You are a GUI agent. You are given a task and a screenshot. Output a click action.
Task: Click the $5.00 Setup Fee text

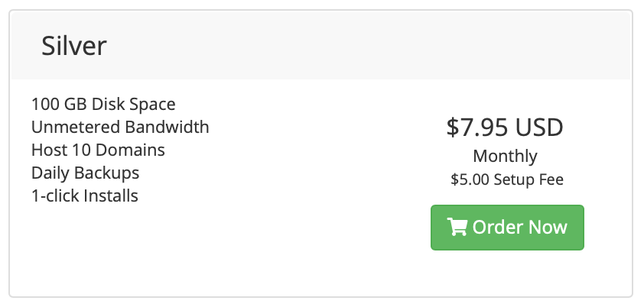[507, 179]
